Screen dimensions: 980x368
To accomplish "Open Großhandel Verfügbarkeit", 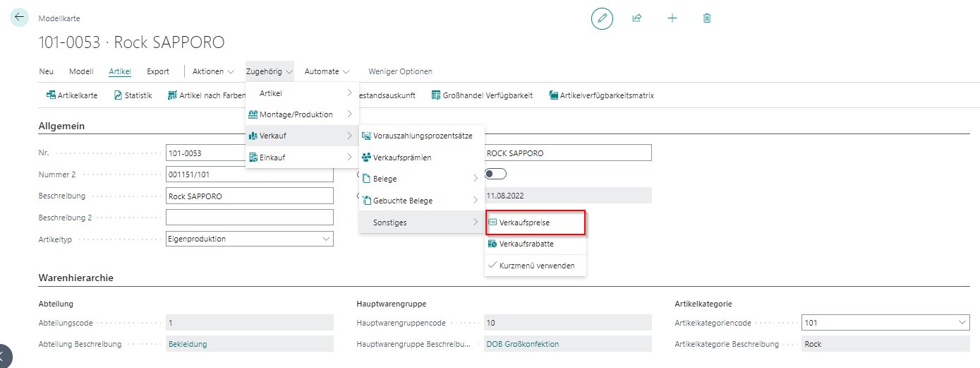I will pos(482,95).
